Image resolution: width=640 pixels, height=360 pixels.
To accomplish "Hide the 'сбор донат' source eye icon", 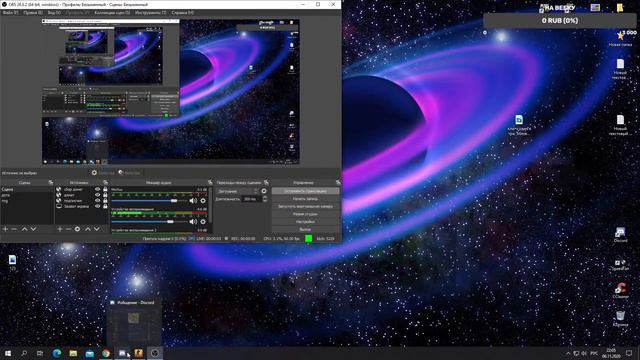I will pyautogui.click(x=97, y=189).
